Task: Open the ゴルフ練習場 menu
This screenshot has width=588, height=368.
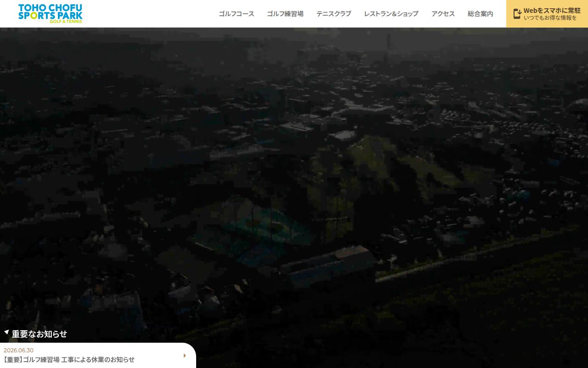Action: pos(285,14)
